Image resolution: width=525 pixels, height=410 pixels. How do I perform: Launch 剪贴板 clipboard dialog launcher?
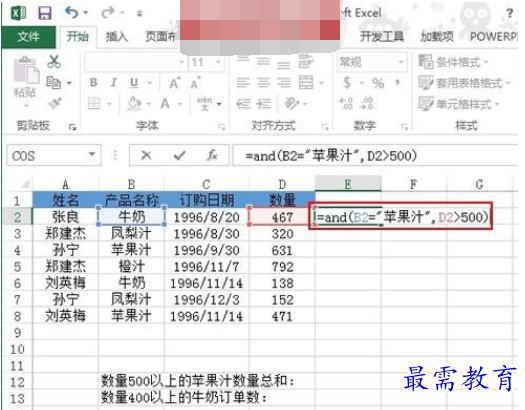[73, 127]
